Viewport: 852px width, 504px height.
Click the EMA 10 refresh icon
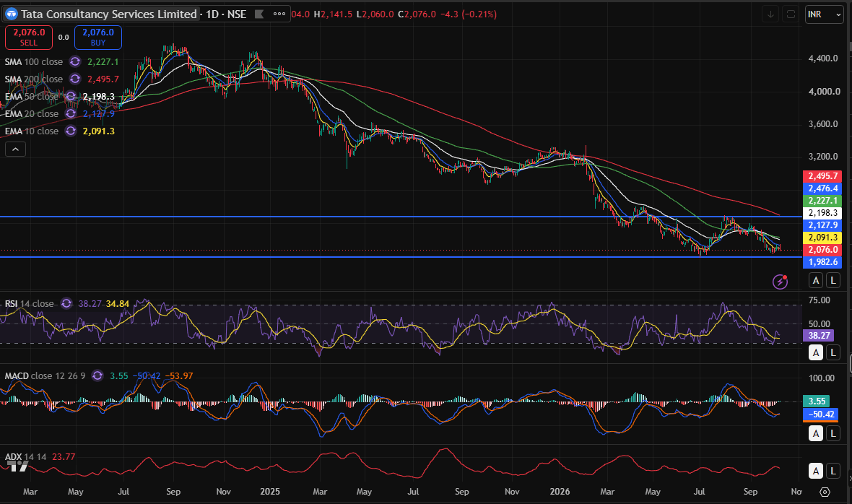coord(70,131)
